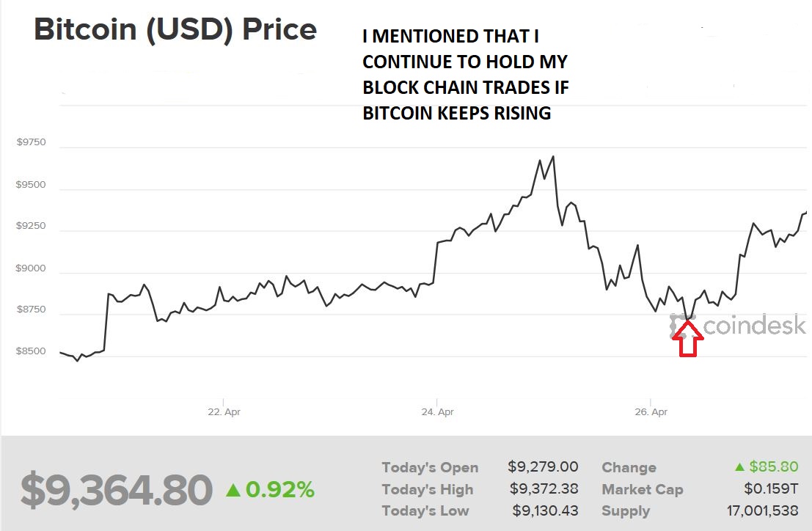Click the green triangle beside $85.80
The width and height of the screenshot is (812, 531).
click(x=740, y=467)
